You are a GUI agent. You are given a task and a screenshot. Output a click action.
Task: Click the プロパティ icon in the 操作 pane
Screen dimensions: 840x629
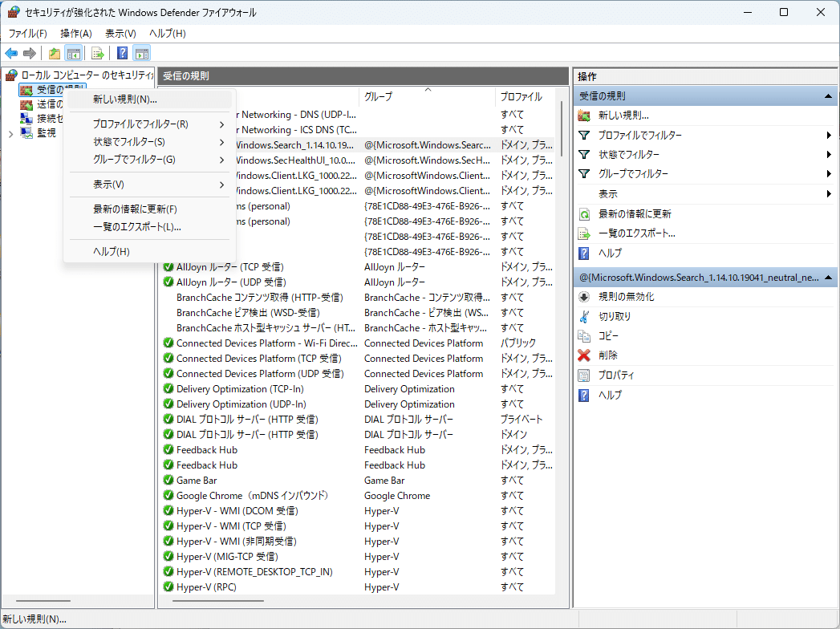pos(584,375)
